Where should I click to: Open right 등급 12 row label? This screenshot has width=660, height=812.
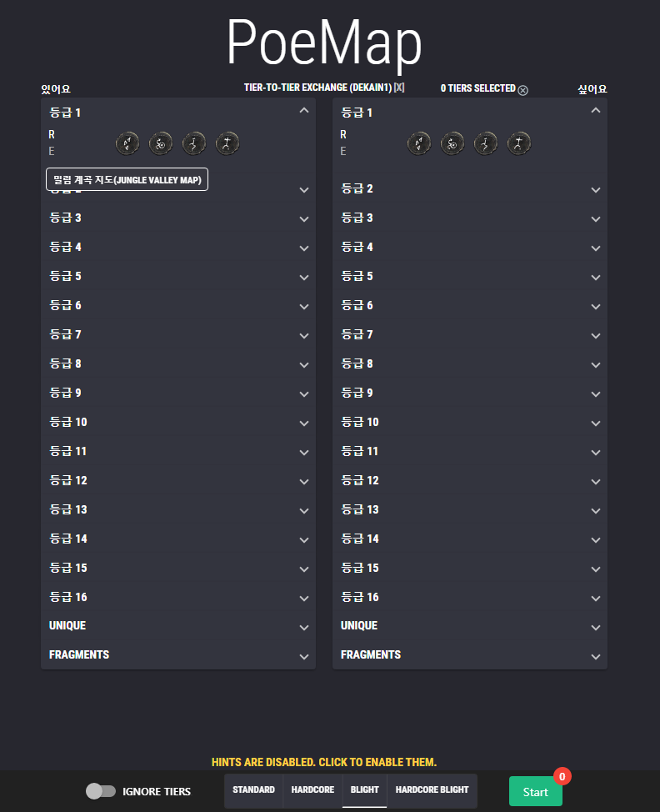(360, 480)
